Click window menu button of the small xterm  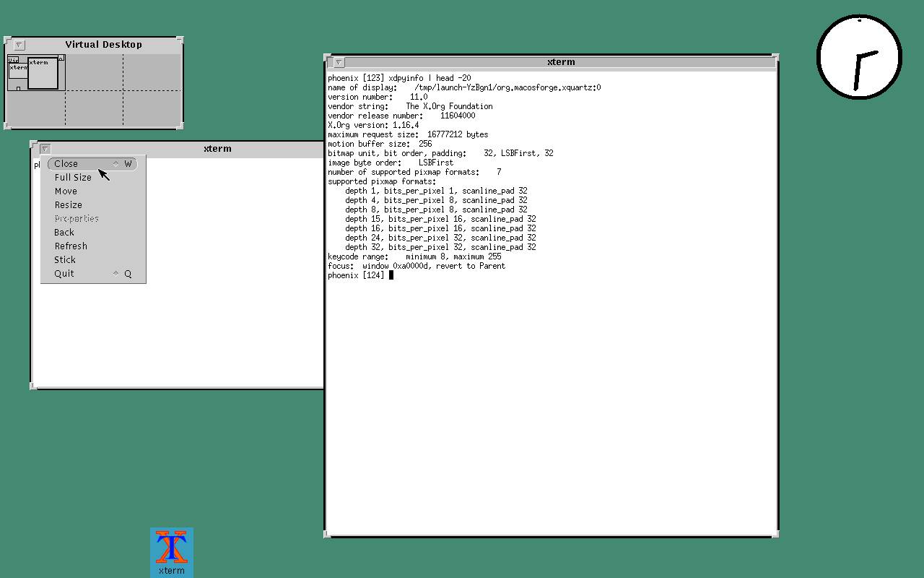(x=45, y=149)
